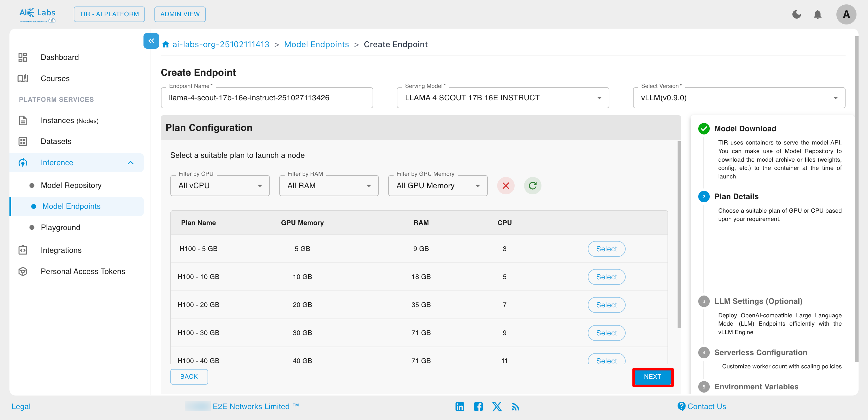Select the H100 - 10 GB plan

[606, 277]
